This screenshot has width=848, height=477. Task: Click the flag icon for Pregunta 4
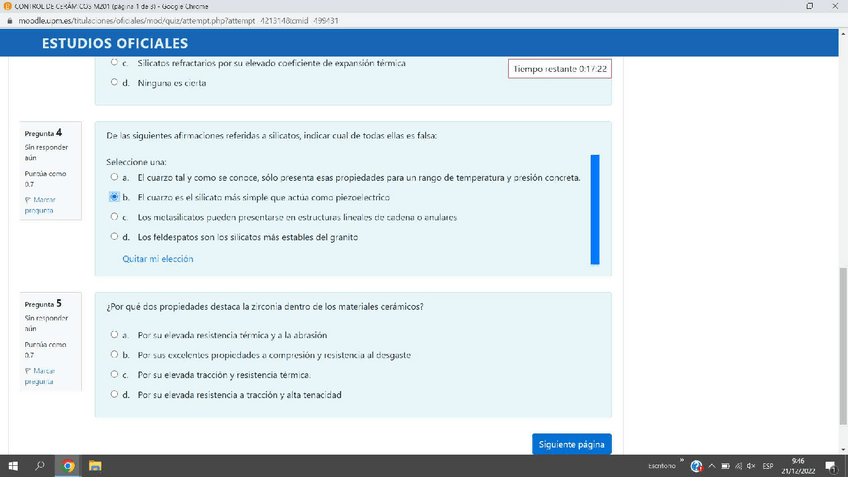(28, 200)
